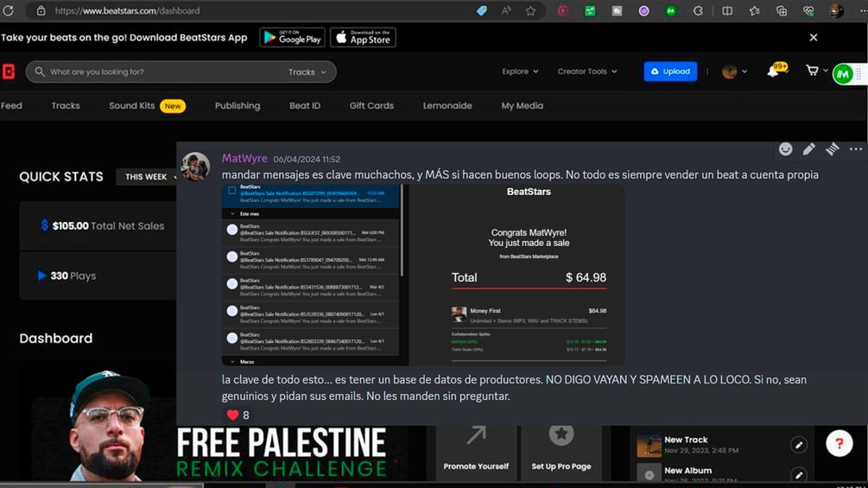Click the purple circular extension icon
The width and height of the screenshot is (868, 488).
pos(643,10)
